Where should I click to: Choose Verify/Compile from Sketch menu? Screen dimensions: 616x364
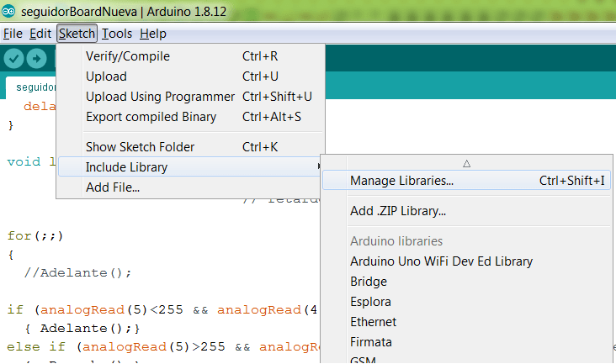click(191, 56)
